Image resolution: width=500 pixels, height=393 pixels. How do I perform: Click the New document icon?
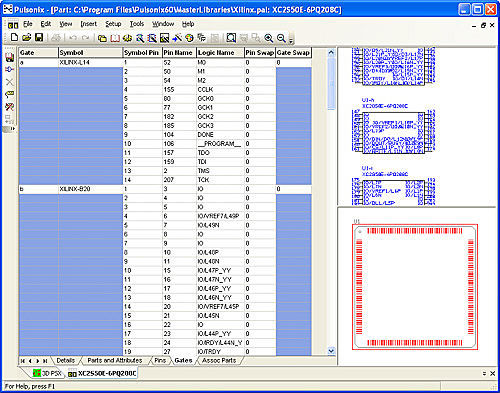coord(14,38)
